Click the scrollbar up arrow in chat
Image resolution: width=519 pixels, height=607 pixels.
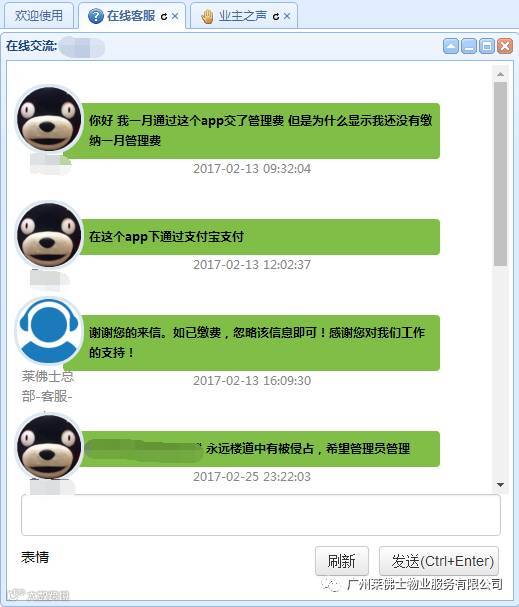coord(500,74)
